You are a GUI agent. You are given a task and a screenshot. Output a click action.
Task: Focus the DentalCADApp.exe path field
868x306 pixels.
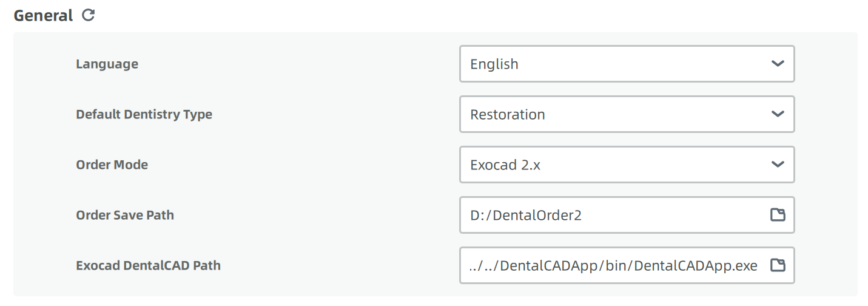(x=627, y=265)
